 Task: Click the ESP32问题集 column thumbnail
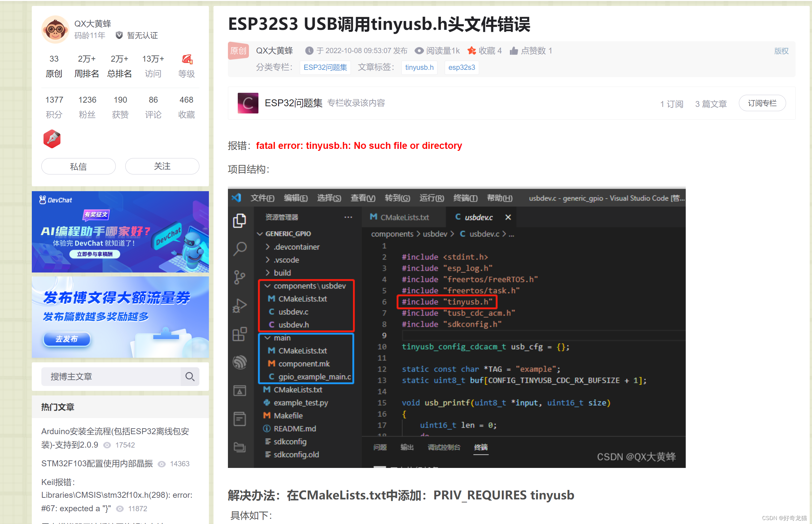point(248,103)
